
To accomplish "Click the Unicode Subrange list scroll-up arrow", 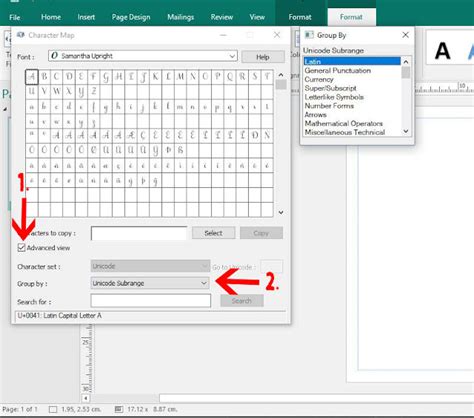I will pos(406,62).
